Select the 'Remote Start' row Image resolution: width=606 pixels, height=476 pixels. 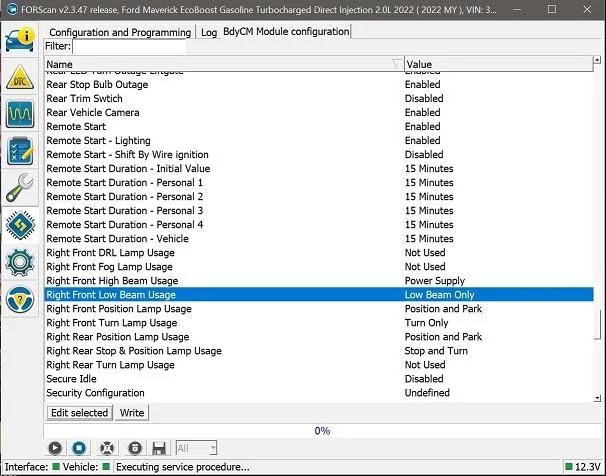click(x=319, y=127)
